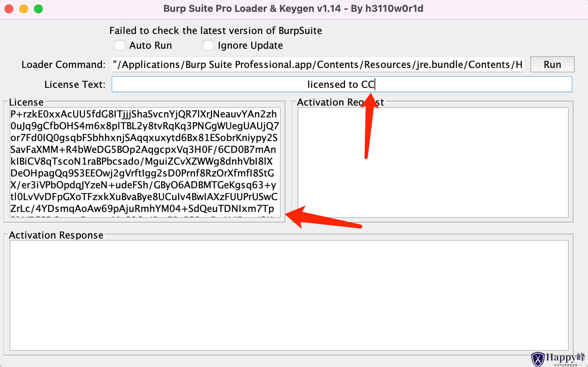Click license line starting 'X/er3iVPbOpdqJ'

(x=143, y=185)
